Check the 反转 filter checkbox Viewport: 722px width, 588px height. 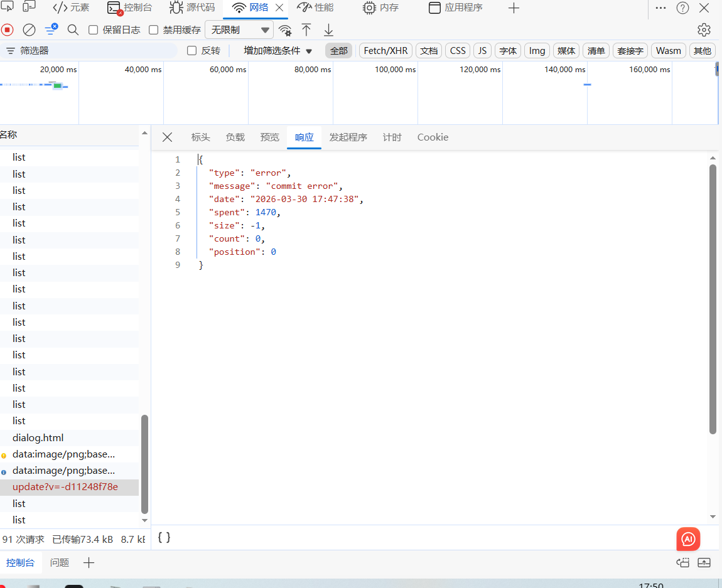pos(192,51)
